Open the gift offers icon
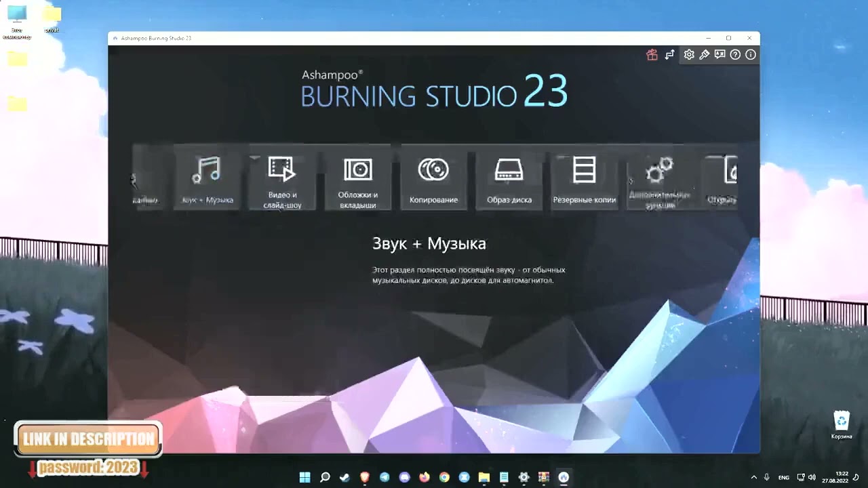 click(652, 55)
